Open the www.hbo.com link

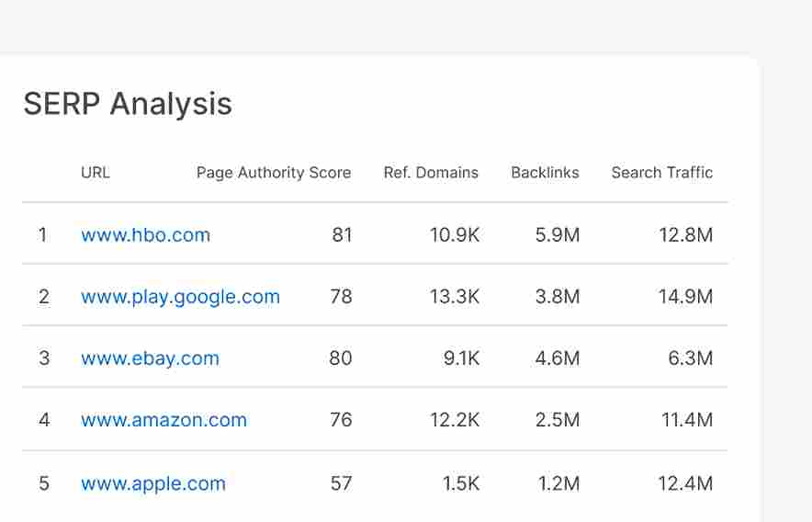145,235
